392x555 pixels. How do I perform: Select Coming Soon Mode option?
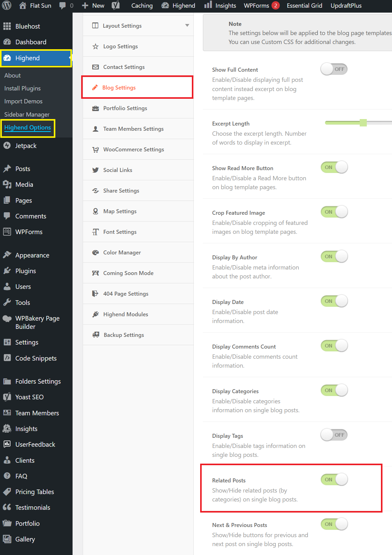(138, 273)
